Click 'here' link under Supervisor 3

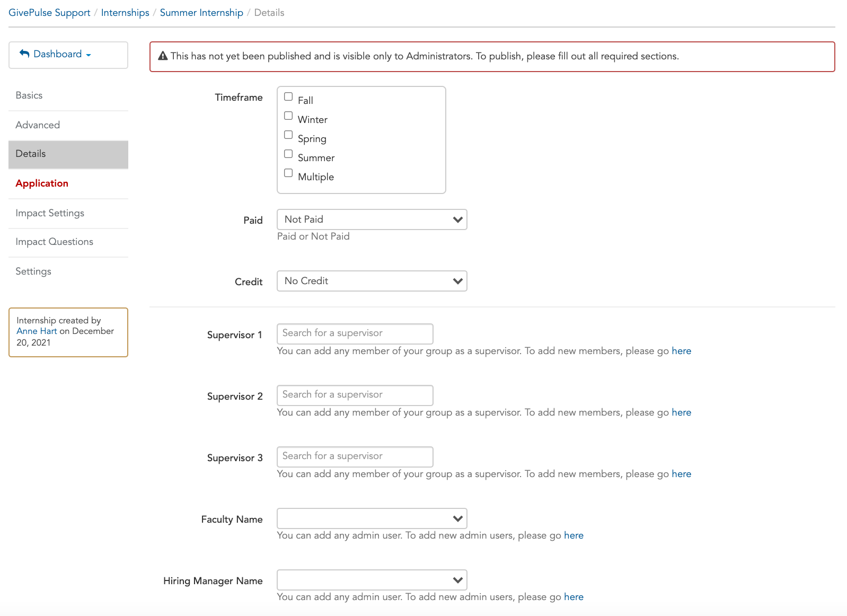click(681, 474)
